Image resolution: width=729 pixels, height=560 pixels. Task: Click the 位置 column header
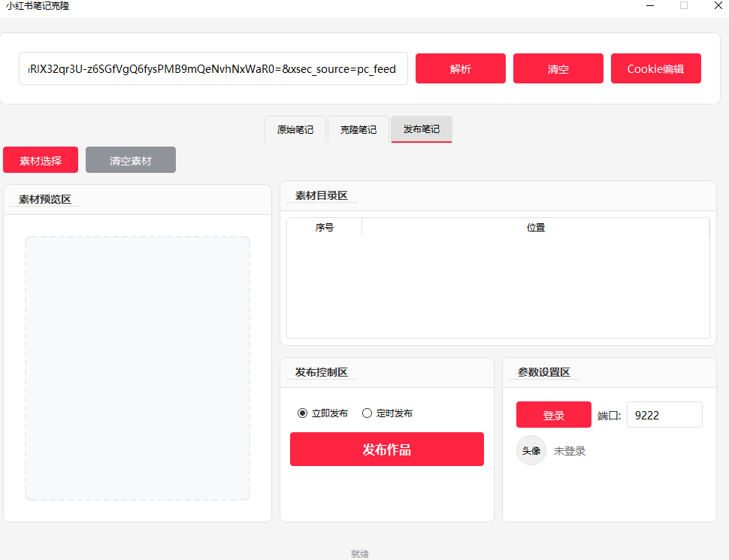536,227
